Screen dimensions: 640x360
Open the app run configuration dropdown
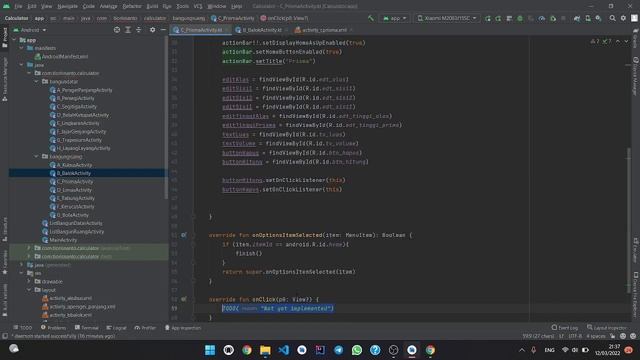[x=394, y=18]
